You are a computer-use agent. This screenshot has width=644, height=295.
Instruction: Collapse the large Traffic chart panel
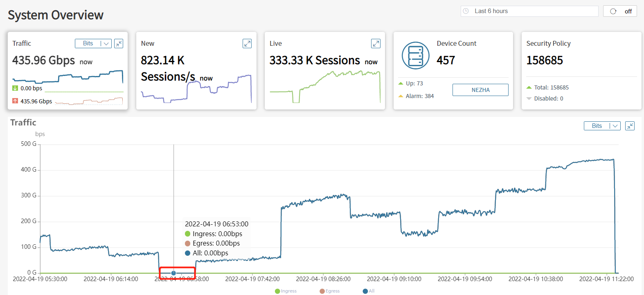point(630,126)
